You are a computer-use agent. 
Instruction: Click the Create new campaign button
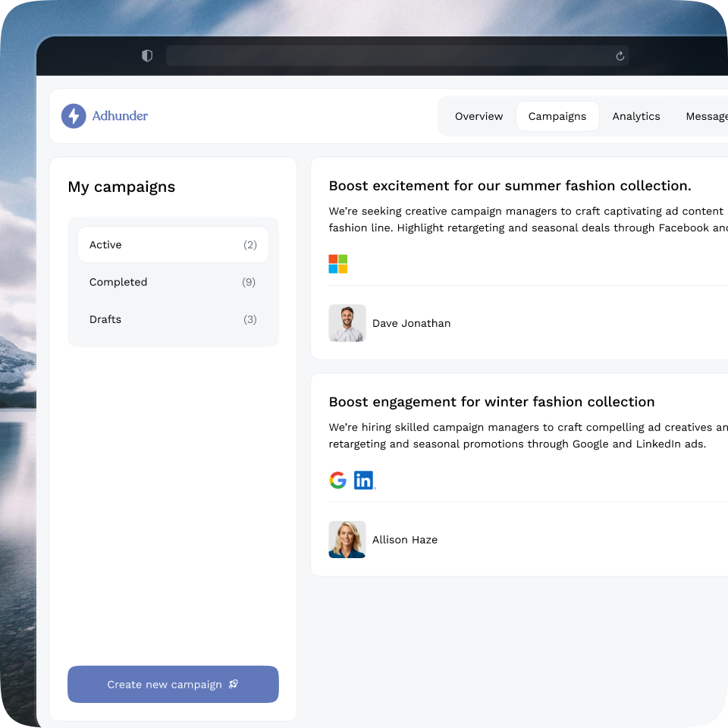point(173,684)
